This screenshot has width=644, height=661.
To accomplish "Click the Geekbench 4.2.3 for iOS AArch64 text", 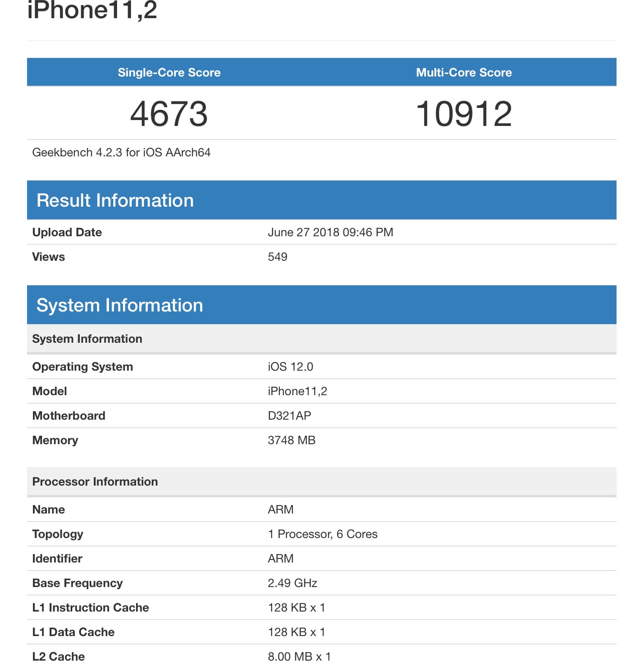I will click(x=121, y=153).
